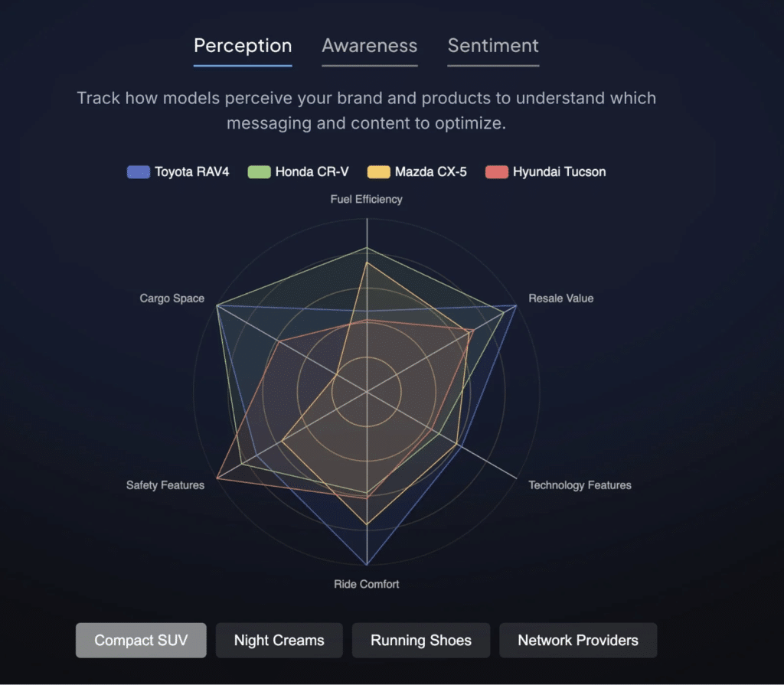784x685 pixels.
Task: Click the Resale Value axis label
Action: pyautogui.click(x=561, y=298)
